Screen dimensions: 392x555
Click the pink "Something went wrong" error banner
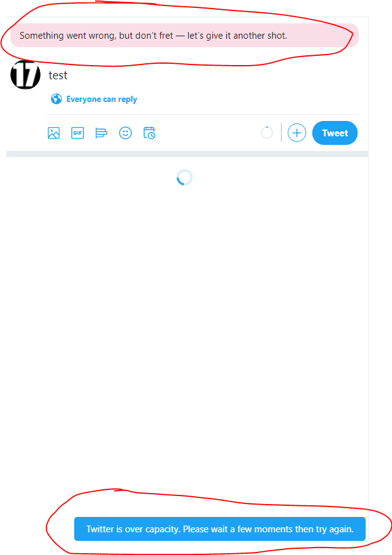184,36
